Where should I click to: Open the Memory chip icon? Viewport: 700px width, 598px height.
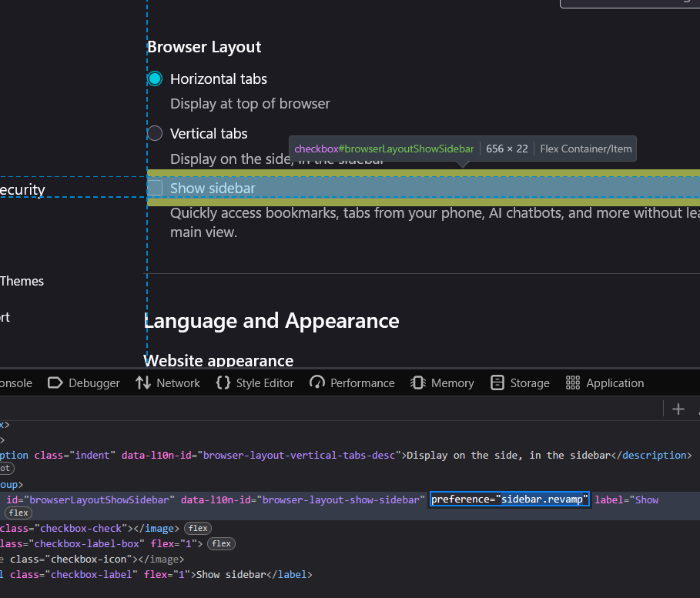coord(418,383)
